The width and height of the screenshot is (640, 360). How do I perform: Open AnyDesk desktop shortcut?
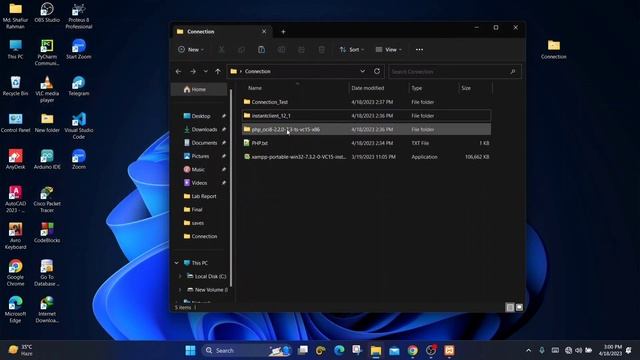point(16,160)
